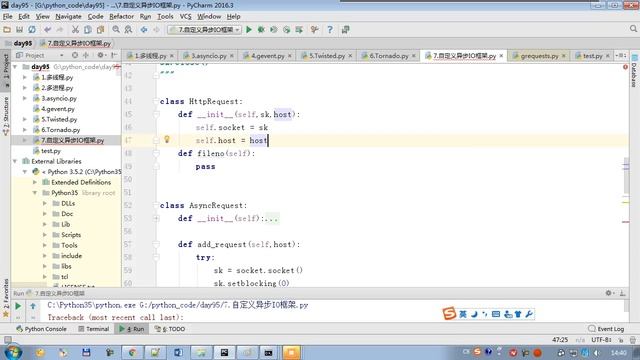The width and height of the screenshot is (640, 360).
Task: Open the UTF-8 encoding selector
Action: point(601,340)
